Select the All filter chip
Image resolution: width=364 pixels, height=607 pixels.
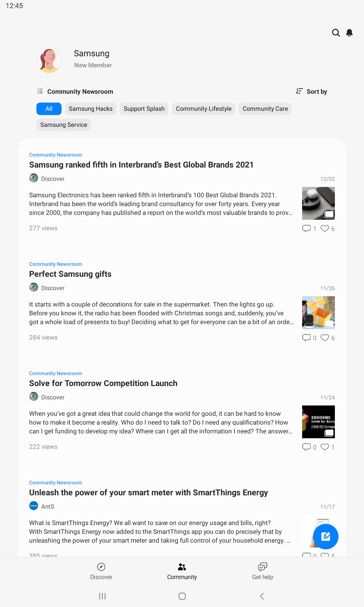49,109
